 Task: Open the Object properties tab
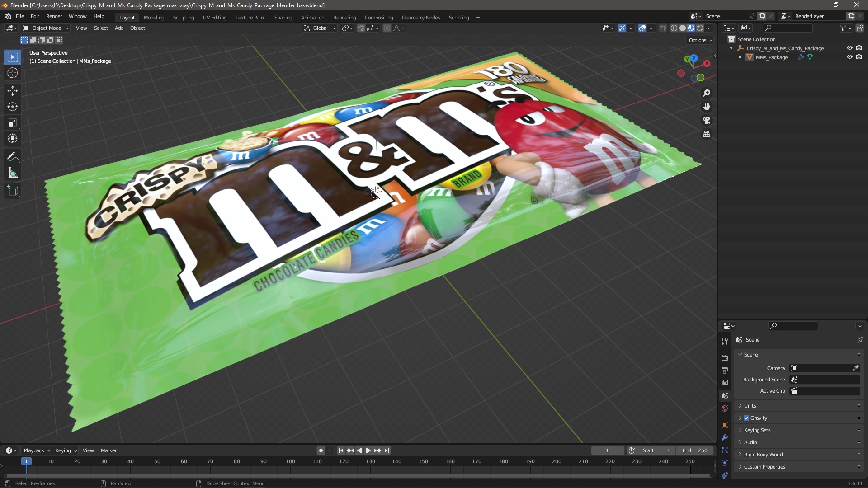(725, 424)
